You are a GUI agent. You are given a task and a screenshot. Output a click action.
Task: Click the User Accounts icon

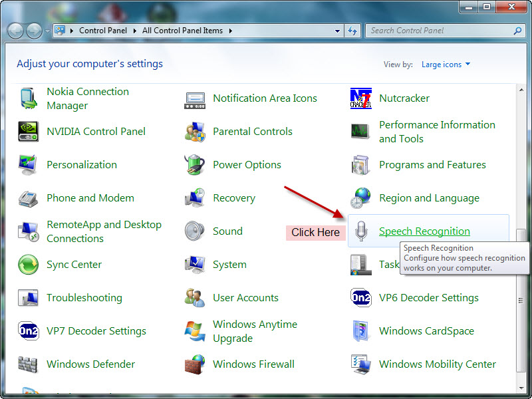pos(195,297)
